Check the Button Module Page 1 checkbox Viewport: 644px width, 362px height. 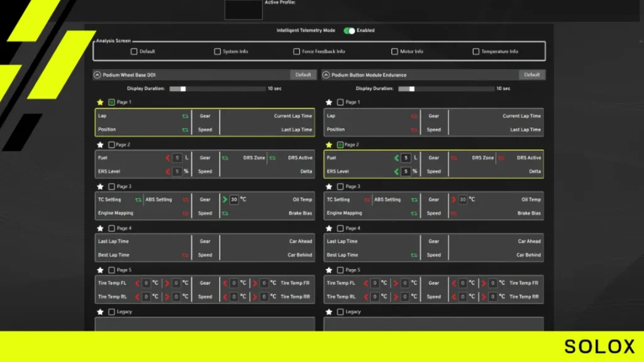coord(340,102)
